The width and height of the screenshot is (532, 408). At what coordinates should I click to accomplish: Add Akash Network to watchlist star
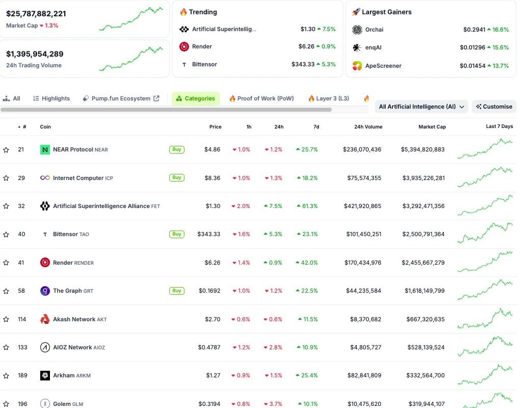(6, 319)
